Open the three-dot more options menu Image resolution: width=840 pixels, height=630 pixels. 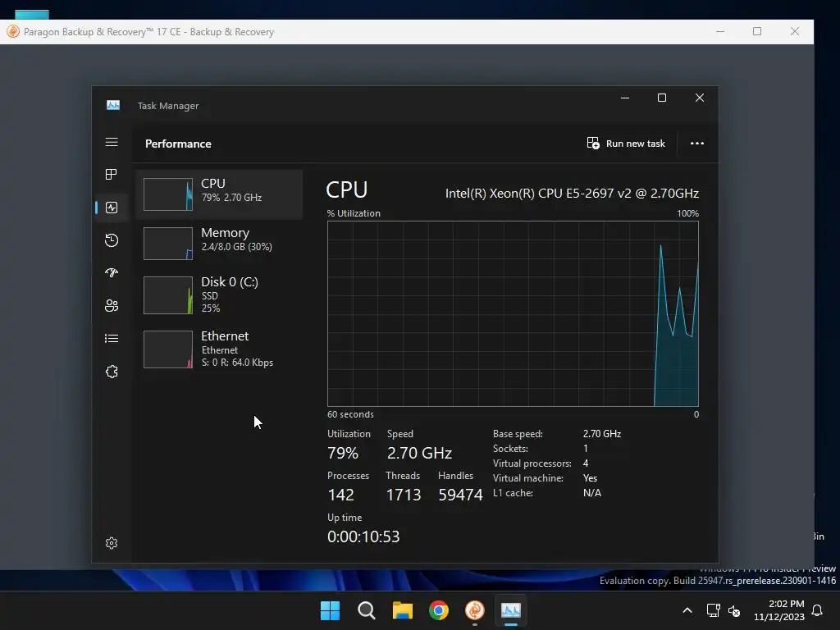point(697,144)
